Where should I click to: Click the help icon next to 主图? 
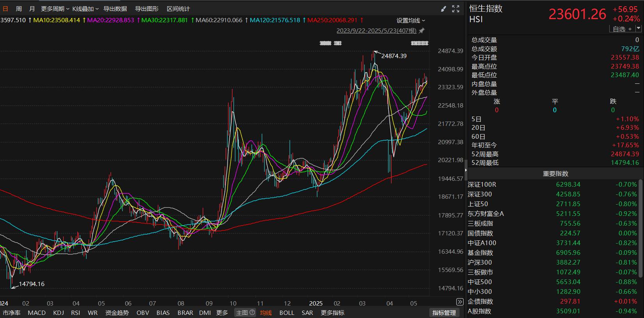click(252, 313)
